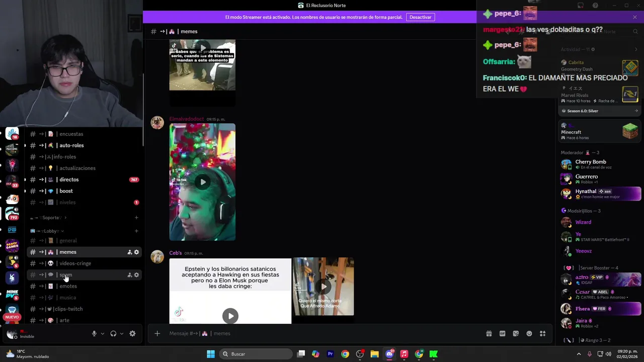Open the invite icon on the spam channel
The image size is (644, 362).
point(129,275)
